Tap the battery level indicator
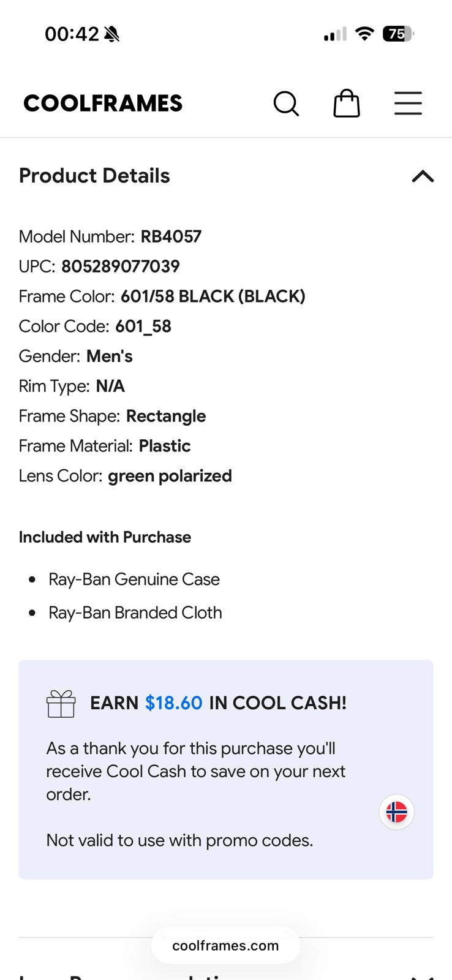 [399, 34]
